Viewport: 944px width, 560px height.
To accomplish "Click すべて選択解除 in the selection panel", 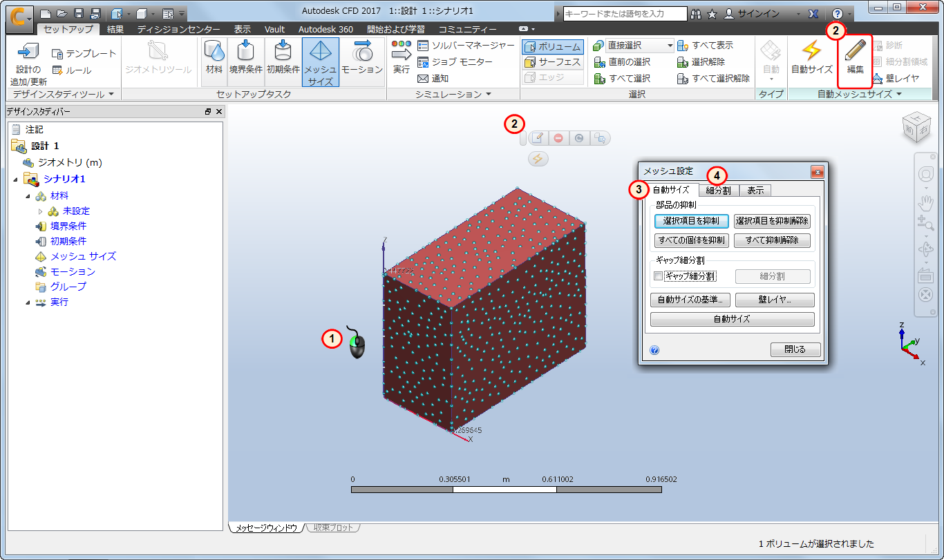I will click(x=714, y=79).
